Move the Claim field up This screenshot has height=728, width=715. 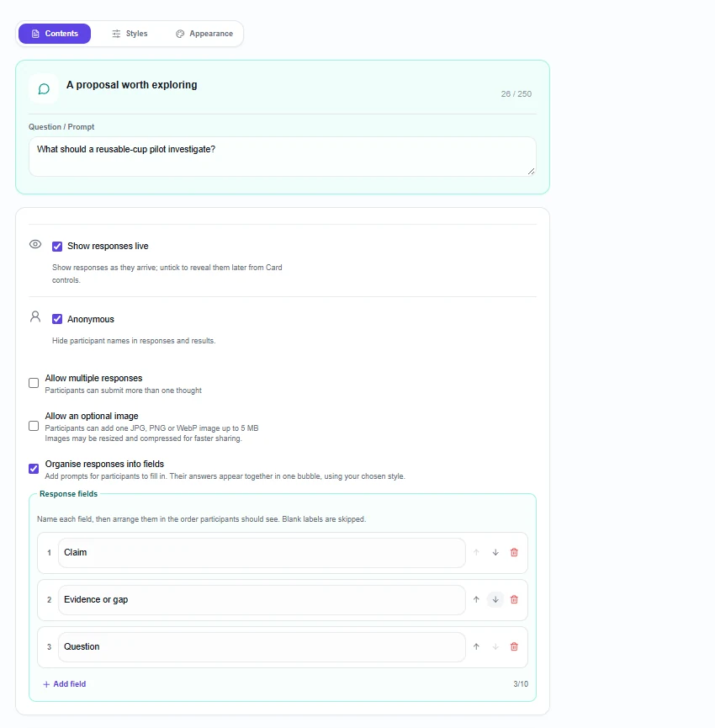click(476, 552)
